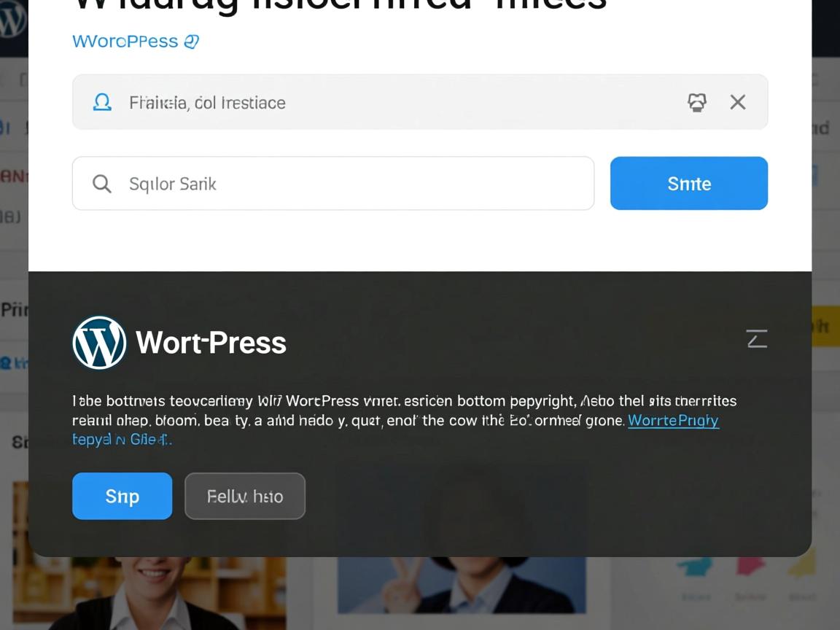Open the footer Wort-Press menu entry
Screen dimensions: 840x630
pos(211,342)
